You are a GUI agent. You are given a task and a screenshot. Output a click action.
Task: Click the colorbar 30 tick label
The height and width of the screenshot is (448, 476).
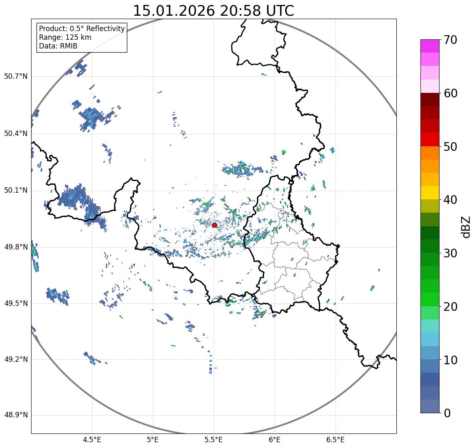coord(450,253)
